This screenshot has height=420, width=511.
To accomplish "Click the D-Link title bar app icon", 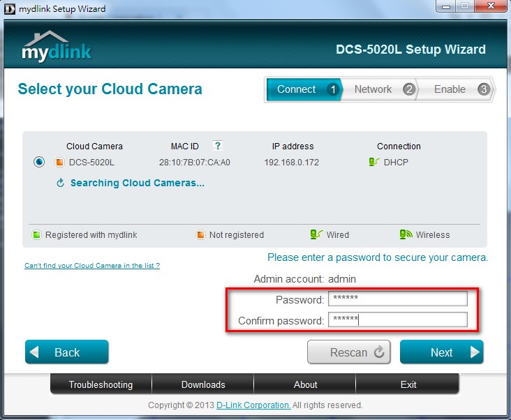I will (10, 9).
